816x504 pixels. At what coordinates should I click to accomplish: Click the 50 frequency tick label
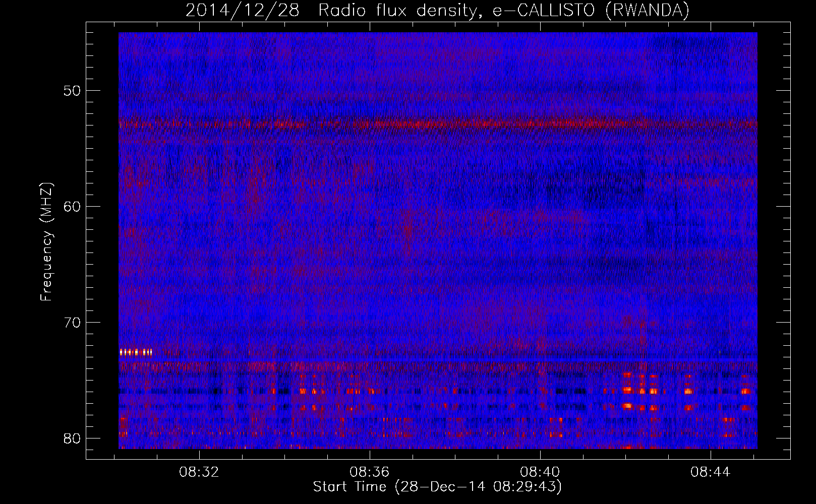point(73,91)
